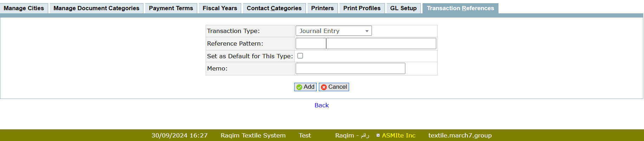Open the Contact Categories tab
This screenshot has width=644, height=141.
pos(274,8)
